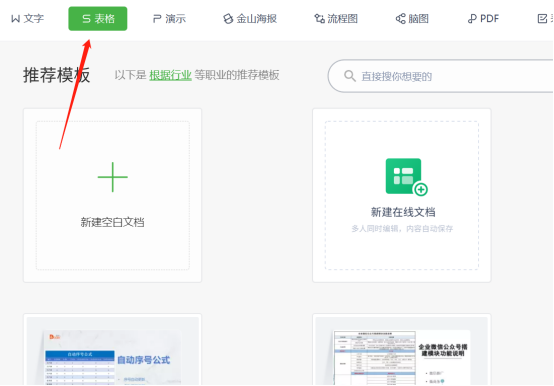Focus the 直接搜你想要的 search field
Image resolution: width=554 pixels, height=386 pixels.
[x=441, y=76]
